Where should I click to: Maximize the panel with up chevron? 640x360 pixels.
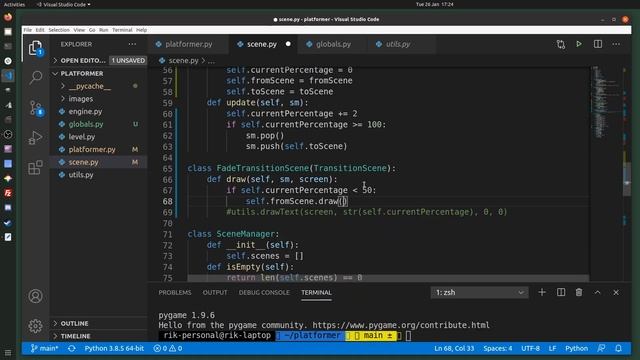tap(597, 292)
